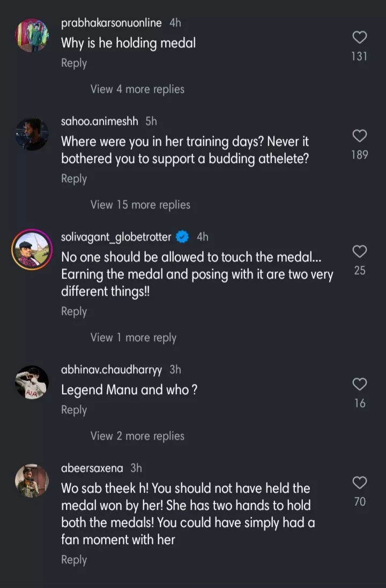The image size is (386, 588).
Task: Expand View 4 more replies
Action: tap(137, 89)
